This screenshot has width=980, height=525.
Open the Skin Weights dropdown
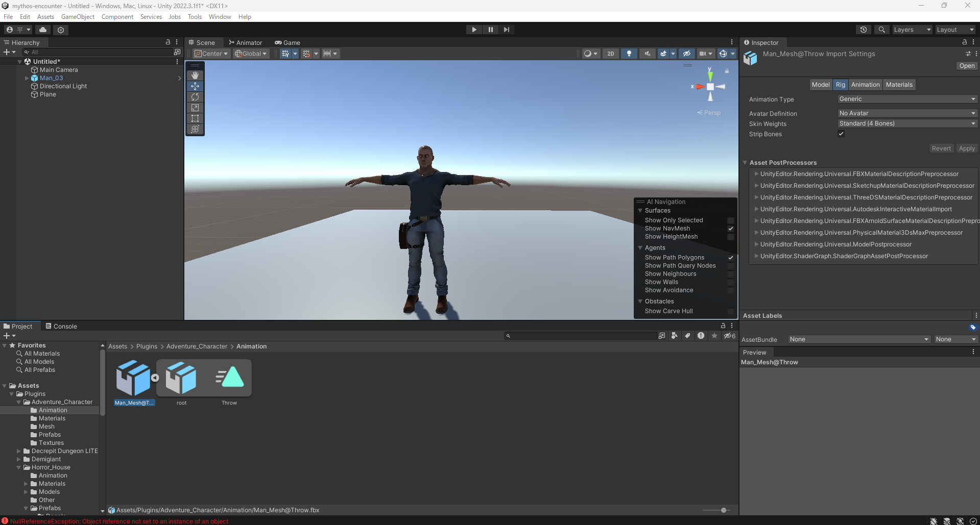tap(907, 123)
